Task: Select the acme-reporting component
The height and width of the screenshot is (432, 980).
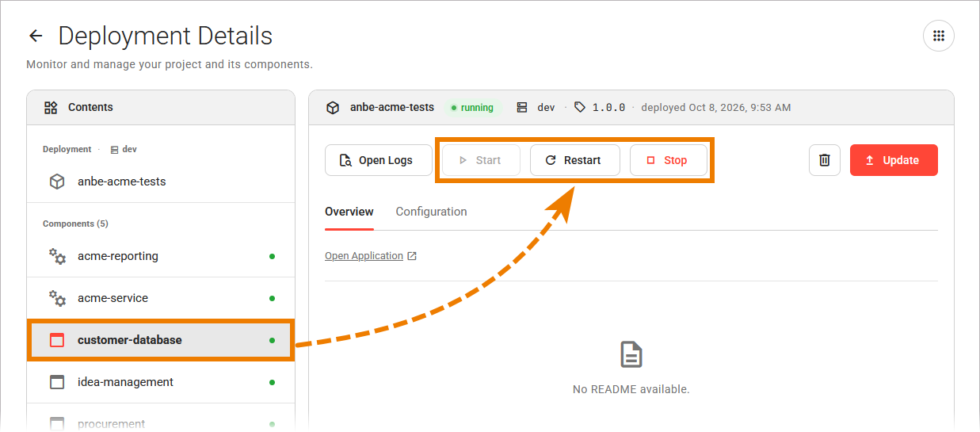Action: tap(161, 256)
